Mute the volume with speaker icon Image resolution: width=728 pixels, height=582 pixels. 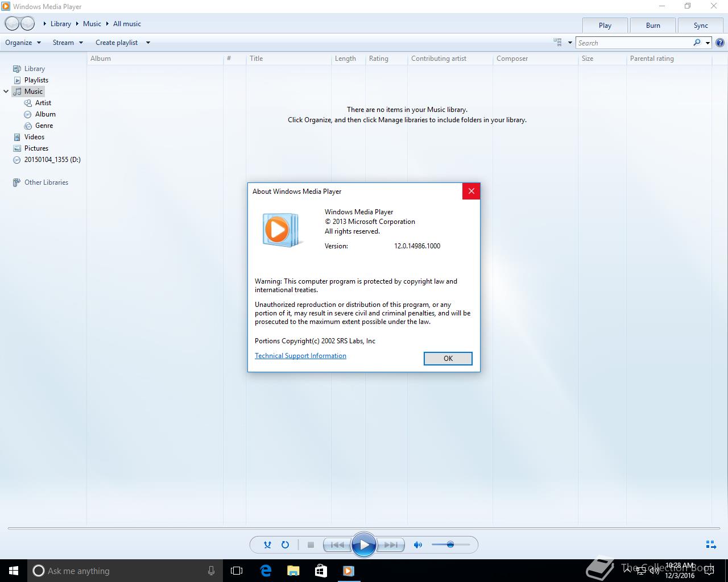pyautogui.click(x=418, y=544)
